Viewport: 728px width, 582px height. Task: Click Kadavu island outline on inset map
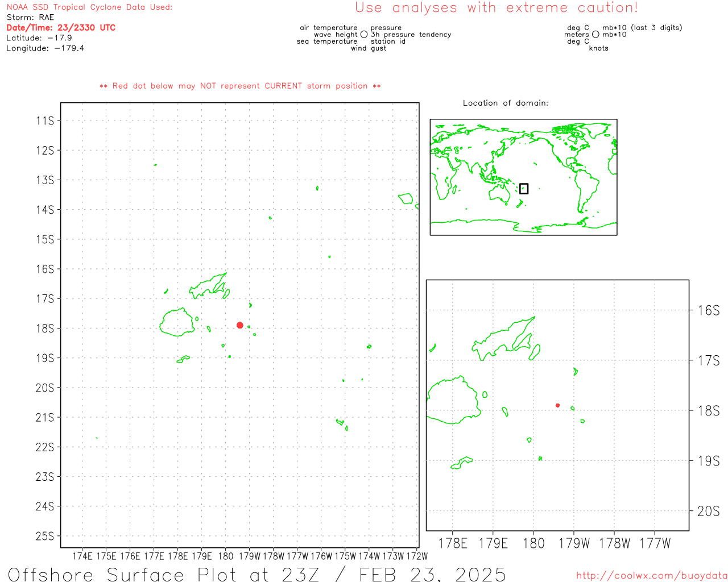click(x=462, y=463)
